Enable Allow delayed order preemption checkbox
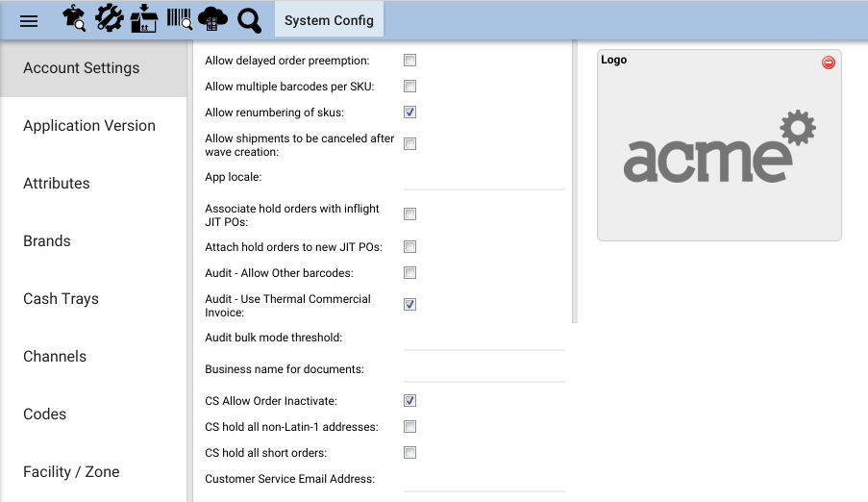 point(409,61)
